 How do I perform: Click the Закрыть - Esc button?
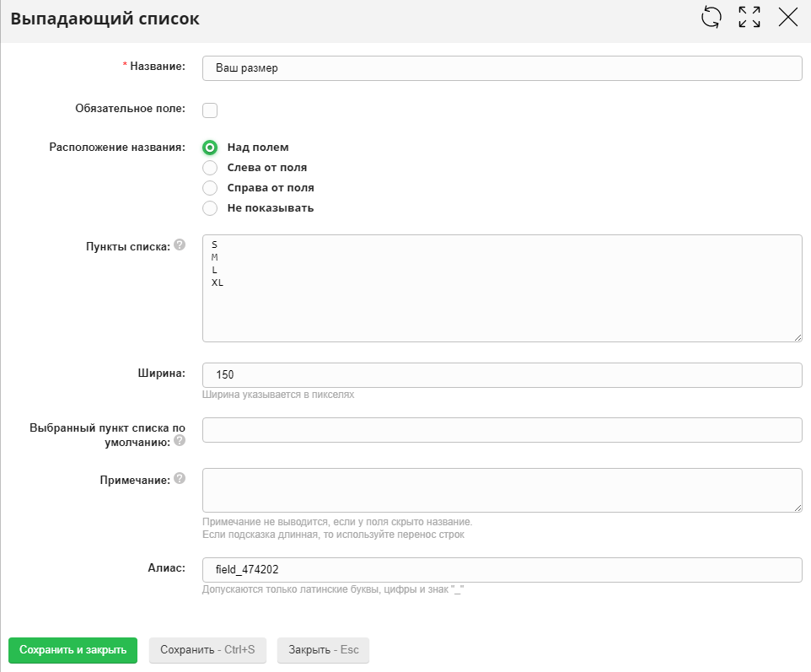coord(323,650)
